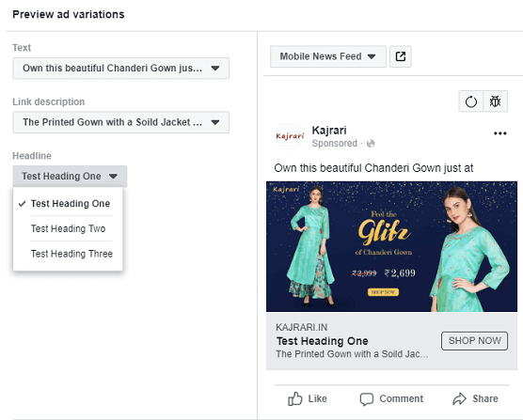Click the Kajrari page profile logo
The width and height of the screenshot is (523, 420).
point(290,136)
